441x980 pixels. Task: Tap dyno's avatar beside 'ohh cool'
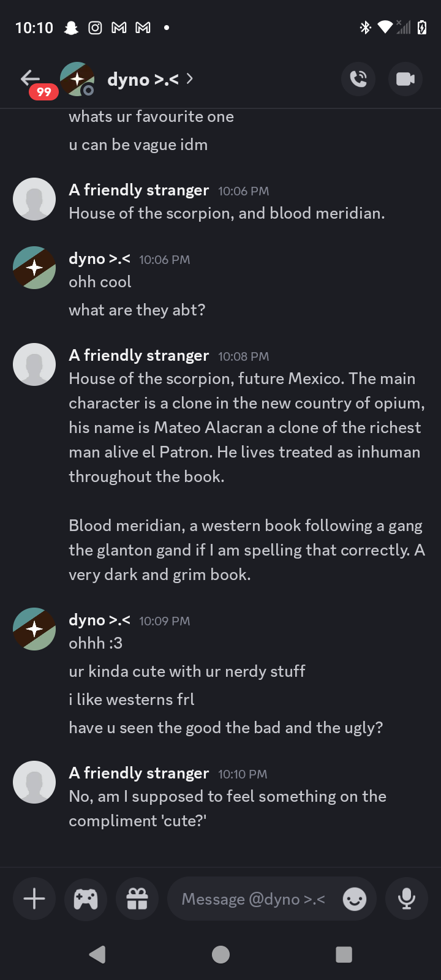tap(34, 268)
